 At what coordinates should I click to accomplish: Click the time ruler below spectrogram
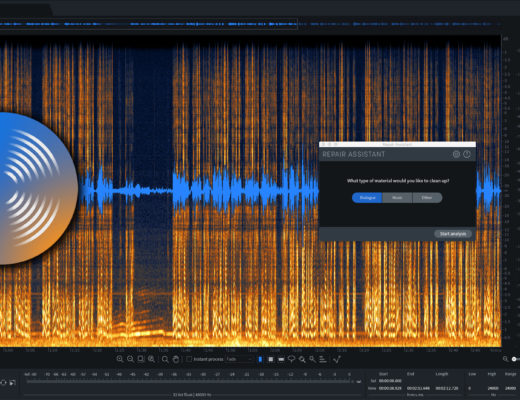click(250, 350)
